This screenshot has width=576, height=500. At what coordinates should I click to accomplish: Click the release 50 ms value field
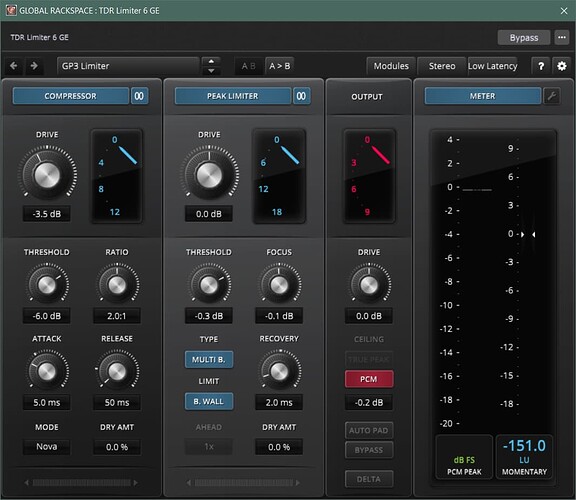coord(117,402)
